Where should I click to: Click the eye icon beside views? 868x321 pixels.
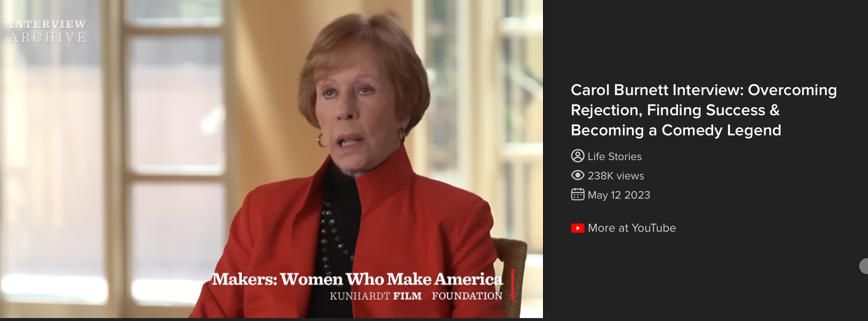tap(577, 175)
